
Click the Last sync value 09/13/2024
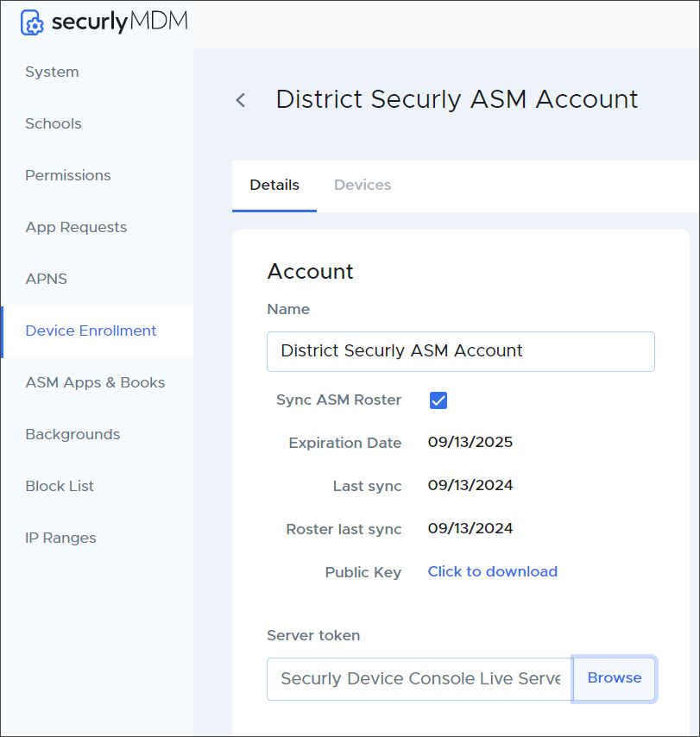point(470,486)
